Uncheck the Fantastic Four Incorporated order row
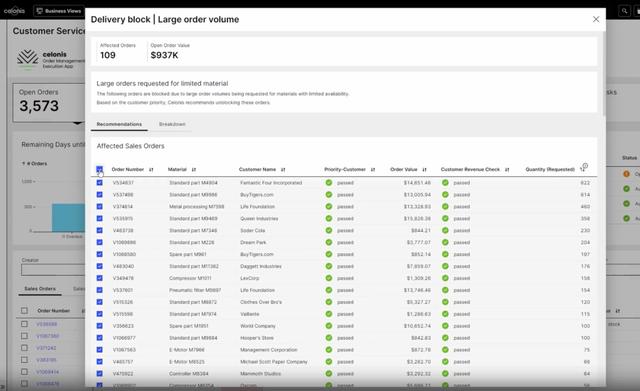Screen dimensions: 640x391 point(100,182)
